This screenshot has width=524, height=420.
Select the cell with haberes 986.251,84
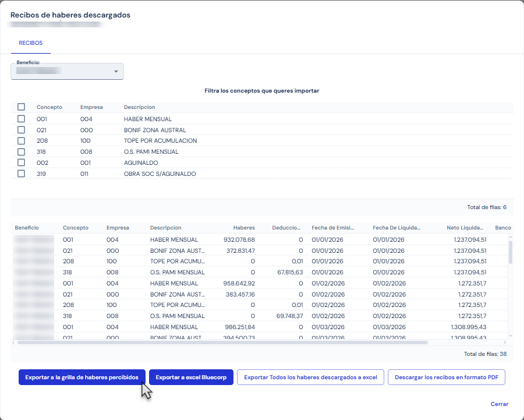tap(239, 327)
